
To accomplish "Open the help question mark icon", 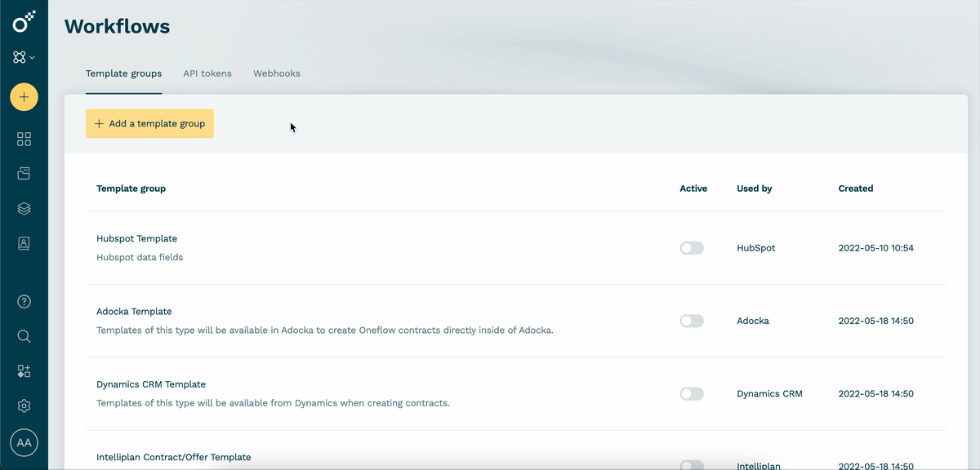I will pyautogui.click(x=24, y=301).
